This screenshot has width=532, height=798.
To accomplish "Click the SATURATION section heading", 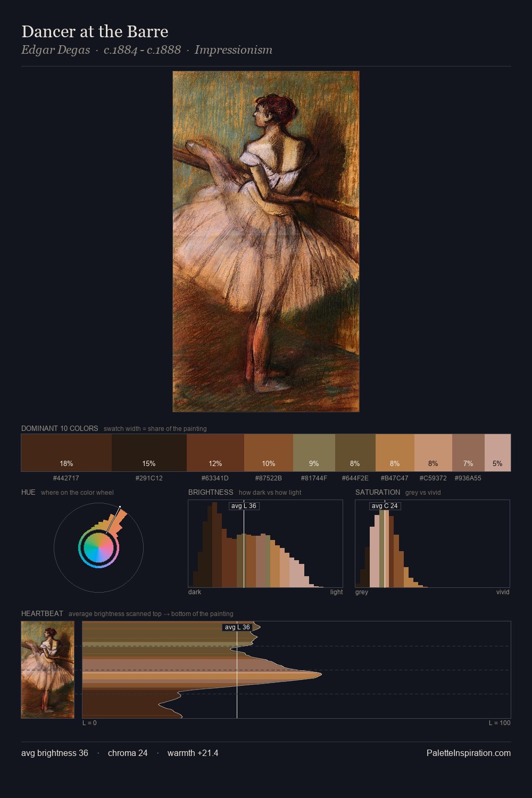I will click(378, 492).
